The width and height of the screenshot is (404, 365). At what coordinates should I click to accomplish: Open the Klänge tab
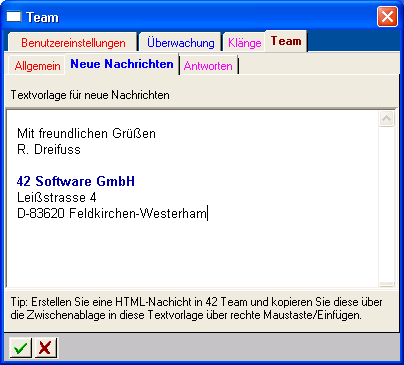(244, 43)
